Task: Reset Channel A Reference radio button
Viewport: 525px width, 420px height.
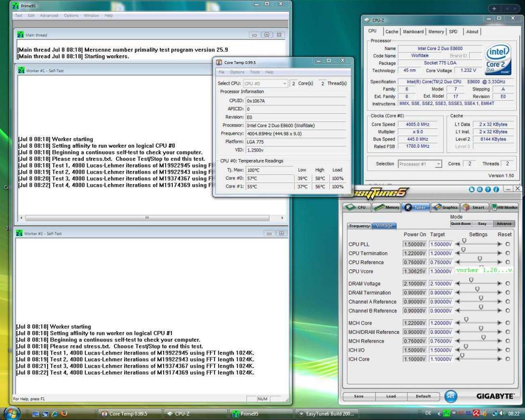Action: pos(508,302)
